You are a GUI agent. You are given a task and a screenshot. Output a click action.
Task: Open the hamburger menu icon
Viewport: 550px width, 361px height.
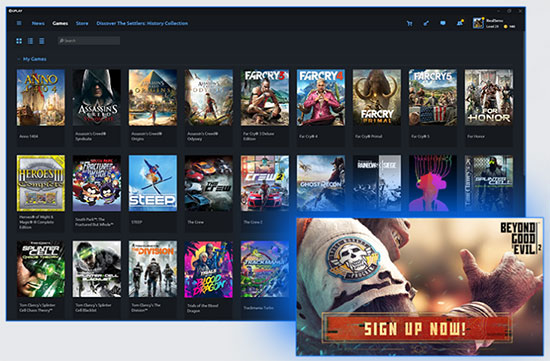19,23
